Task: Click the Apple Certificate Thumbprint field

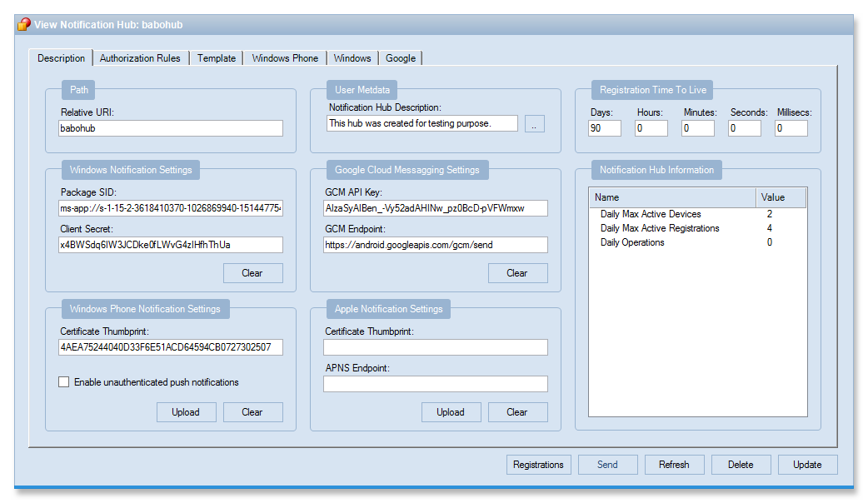Action: (436, 347)
